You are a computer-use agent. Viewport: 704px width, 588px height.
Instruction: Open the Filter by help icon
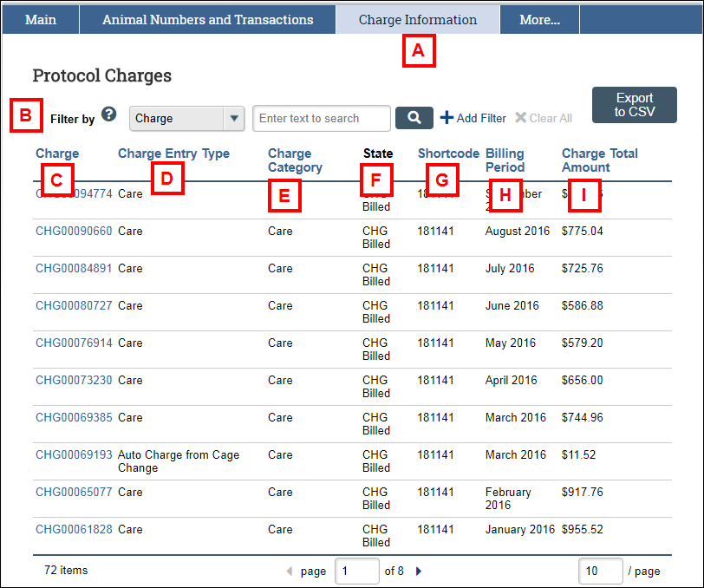point(108,114)
